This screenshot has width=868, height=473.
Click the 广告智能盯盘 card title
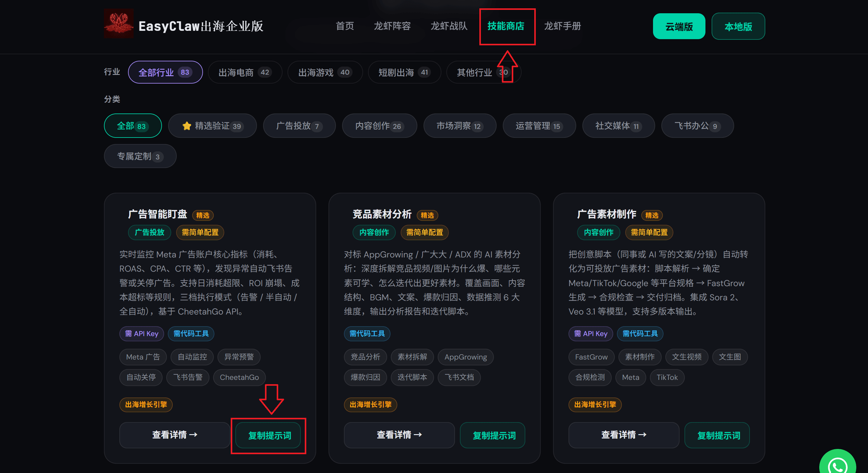pos(157,214)
